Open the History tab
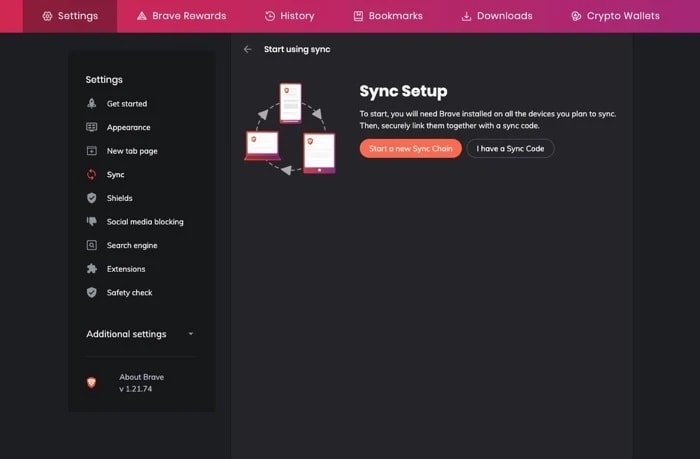 tap(289, 16)
